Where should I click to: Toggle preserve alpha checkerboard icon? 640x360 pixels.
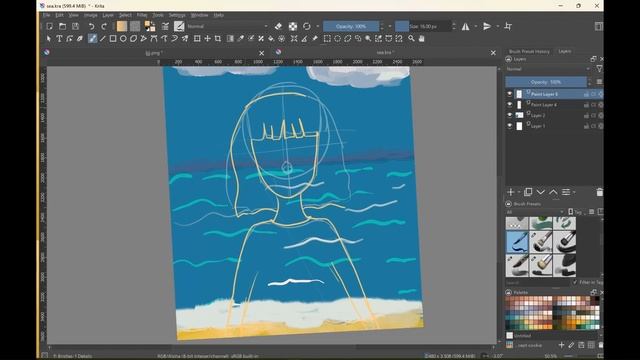tap(293, 26)
